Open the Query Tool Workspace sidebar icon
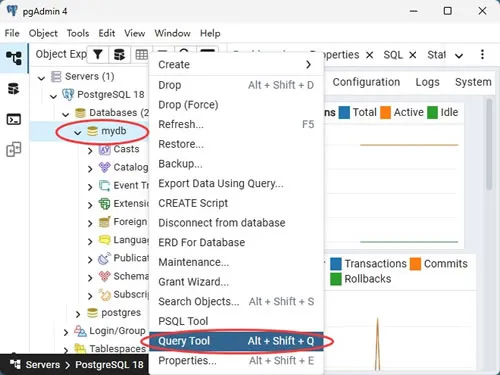Screen dimensions: 500x375 [x=14, y=89]
